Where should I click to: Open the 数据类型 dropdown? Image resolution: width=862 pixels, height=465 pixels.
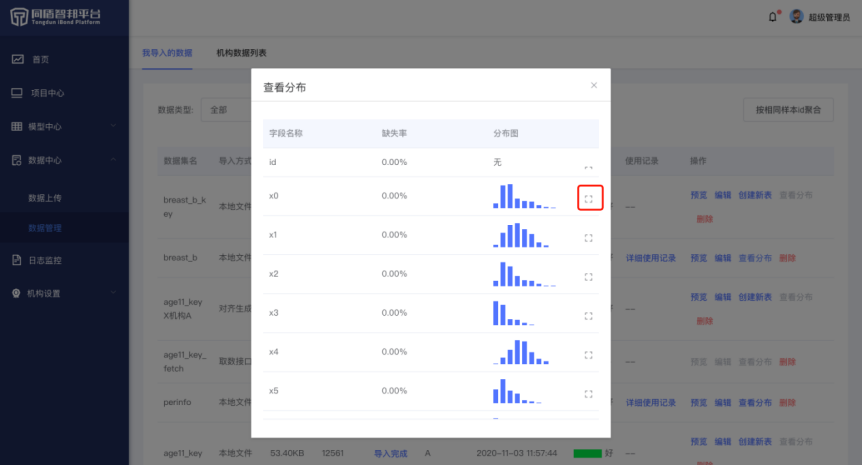pyautogui.click(x=228, y=110)
